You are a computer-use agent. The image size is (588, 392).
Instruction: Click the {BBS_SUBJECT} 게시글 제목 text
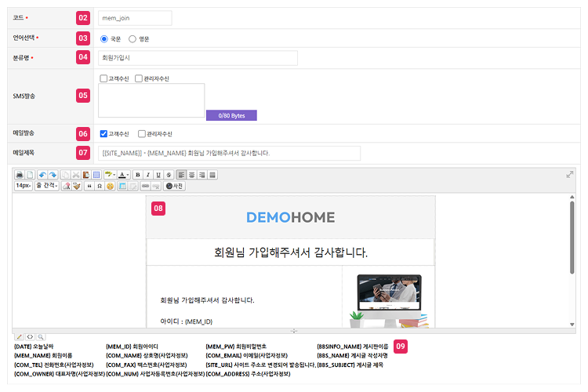[x=350, y=365]
